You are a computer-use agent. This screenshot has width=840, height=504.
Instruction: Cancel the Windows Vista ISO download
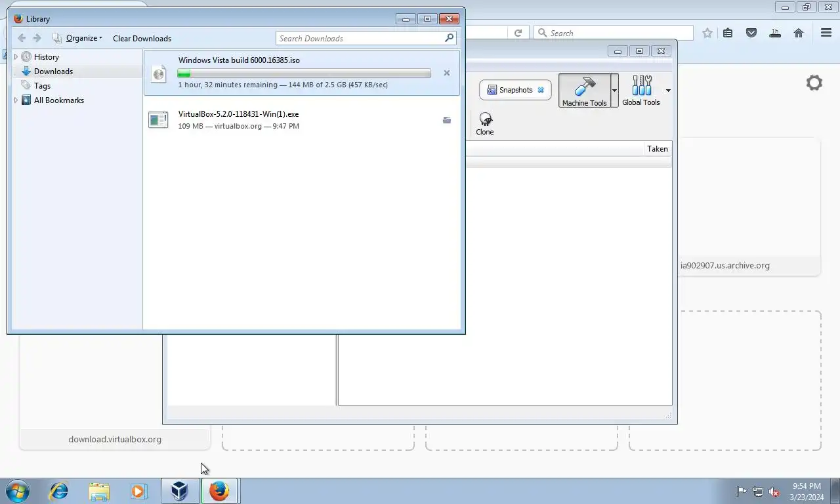tap(447, 73)
